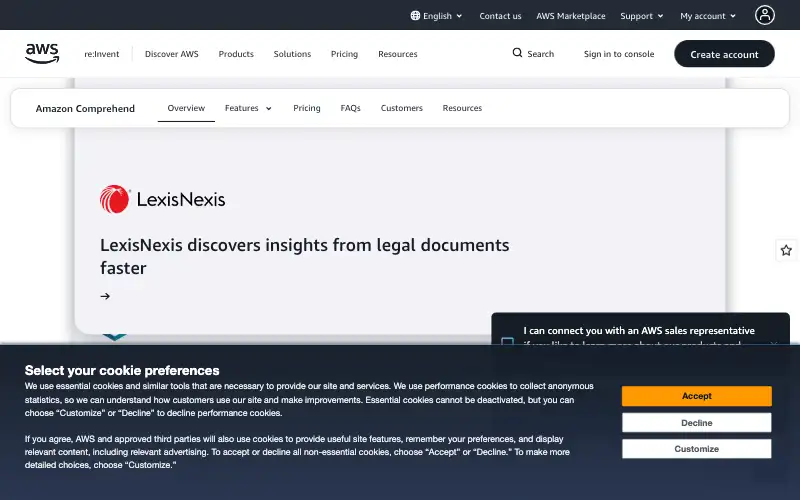
Task: Click the globe language icon
Action: [x=415, y=16]
